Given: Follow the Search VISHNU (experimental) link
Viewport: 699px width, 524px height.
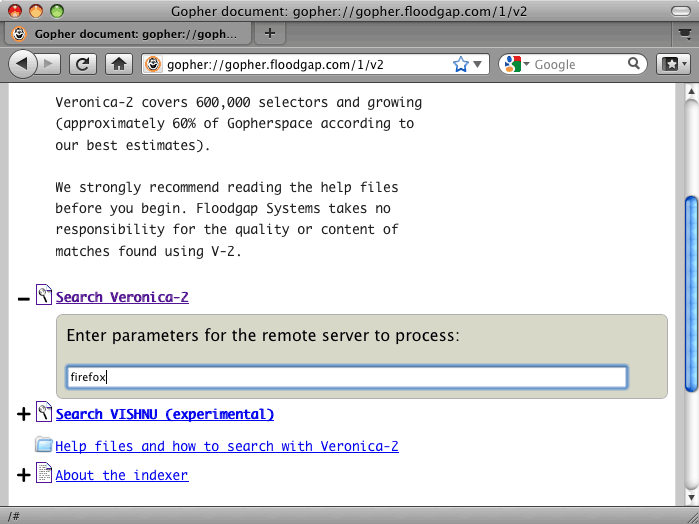Looking at the screenshot, I should click(165, 414).
